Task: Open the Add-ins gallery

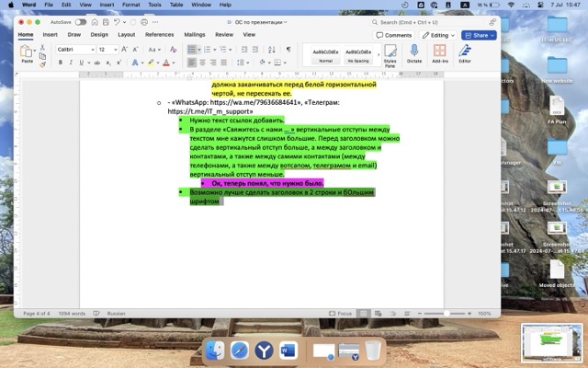Action: tap(438, 54)
